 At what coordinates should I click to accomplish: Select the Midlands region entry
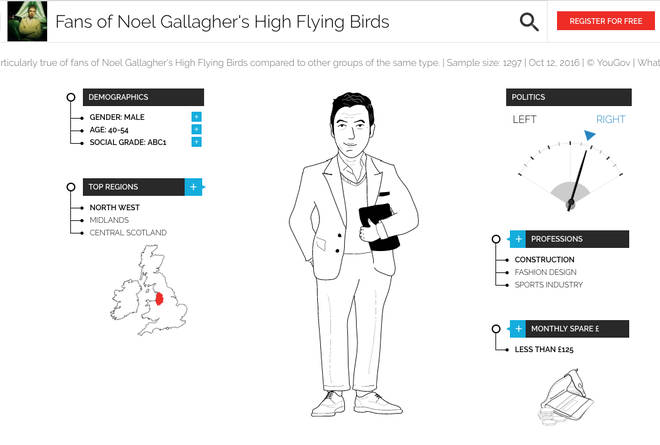pyautogui.click(x=109, y=220)
